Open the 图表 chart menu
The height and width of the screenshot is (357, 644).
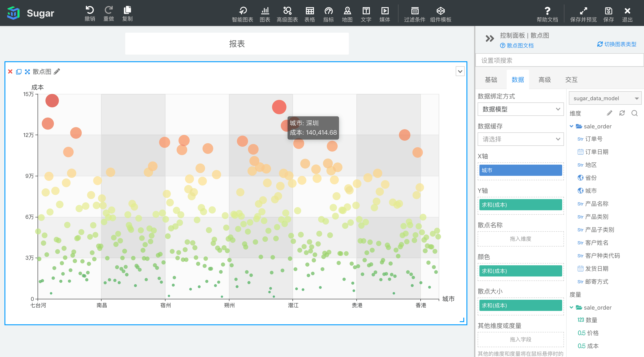tap(265, 14)
